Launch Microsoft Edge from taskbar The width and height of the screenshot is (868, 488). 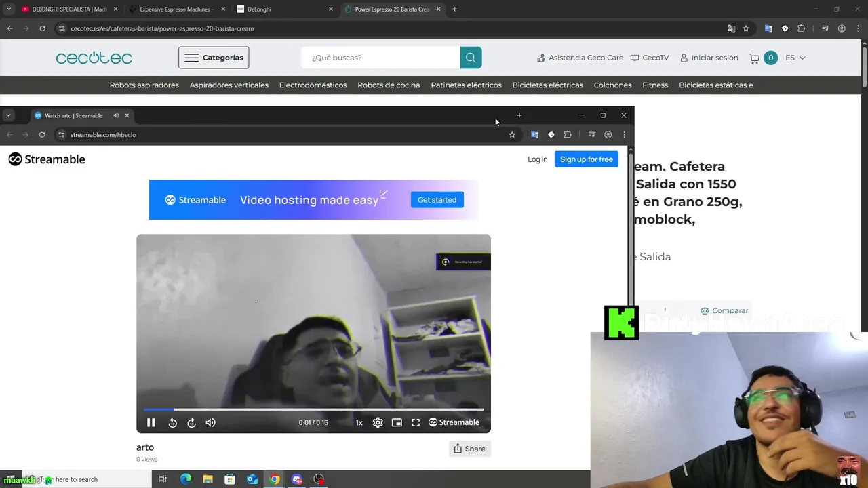click(x=185, y=479)
